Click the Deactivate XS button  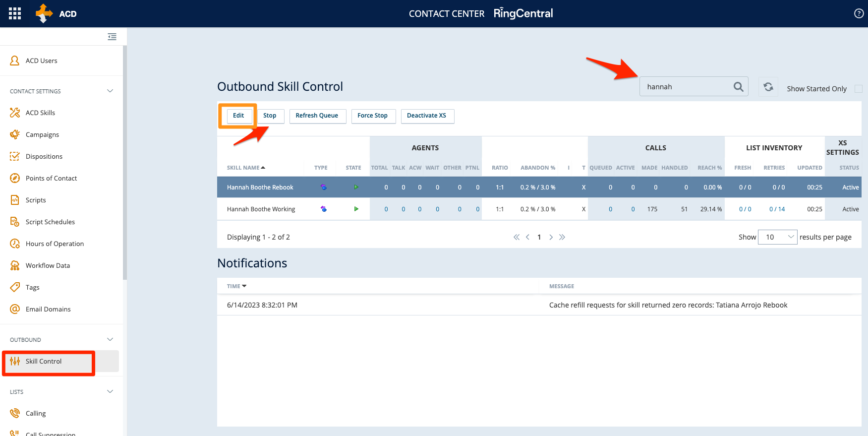pyautogui.click(x=427, y=116)
